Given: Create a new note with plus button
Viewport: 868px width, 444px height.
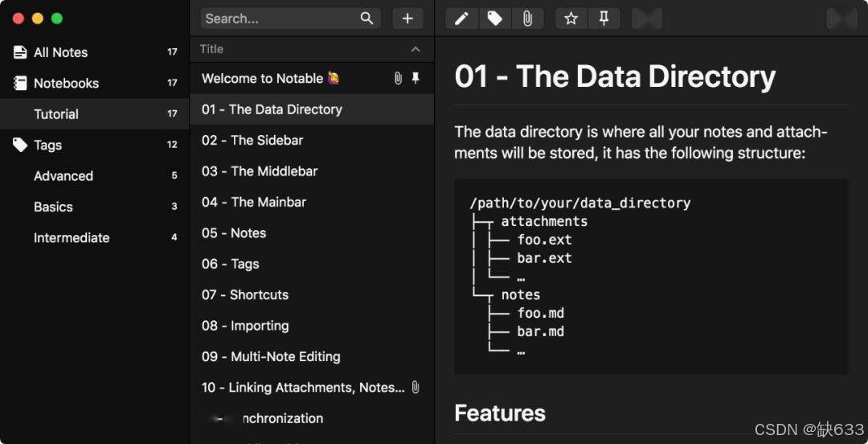Looking at the screenshot, I should pyautogui.click(x=408, y=18).
